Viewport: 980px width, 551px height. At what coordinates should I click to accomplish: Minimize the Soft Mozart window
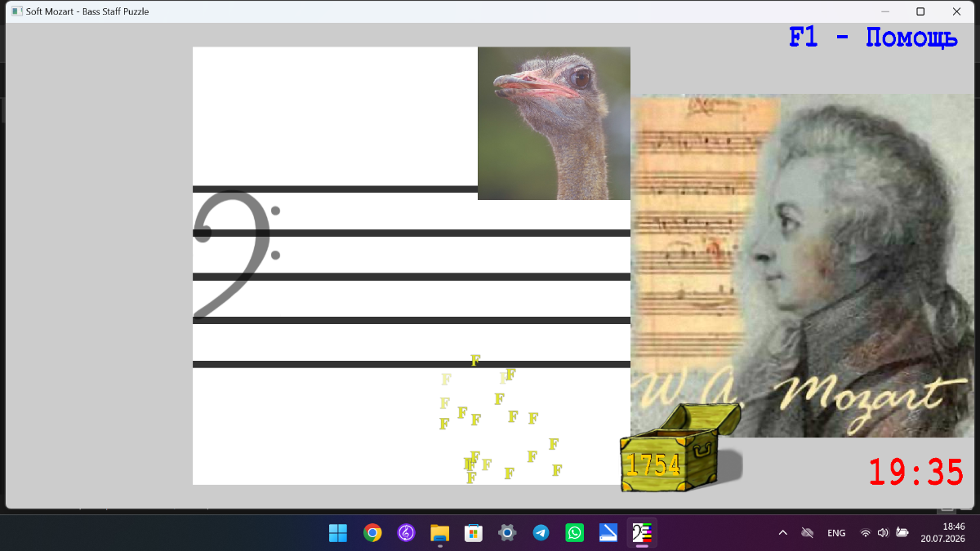pyautogui.click(x=885, y=11)
